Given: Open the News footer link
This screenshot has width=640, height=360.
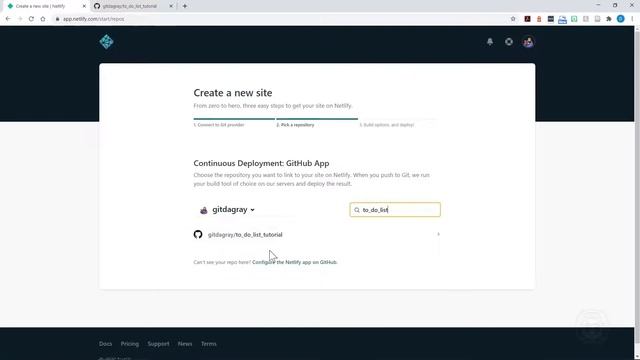Looking at the screenshot, I should 185,344.
